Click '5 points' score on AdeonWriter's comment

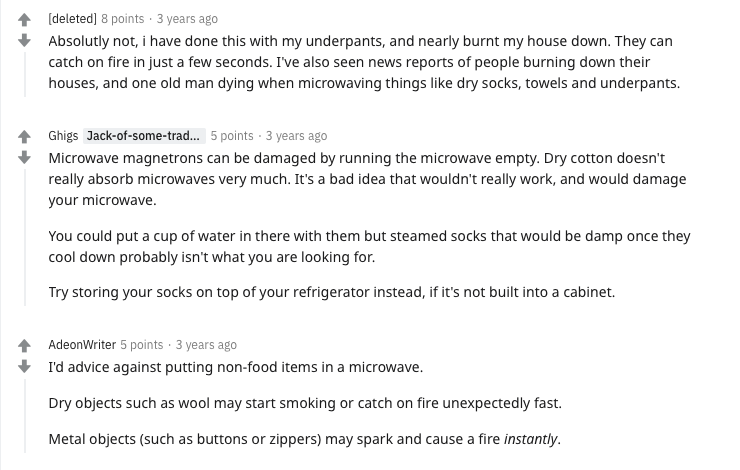(142, 345)
